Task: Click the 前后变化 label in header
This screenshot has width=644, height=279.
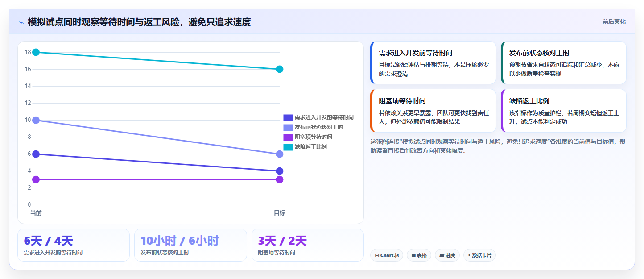Action: click(x=614, y=21)
